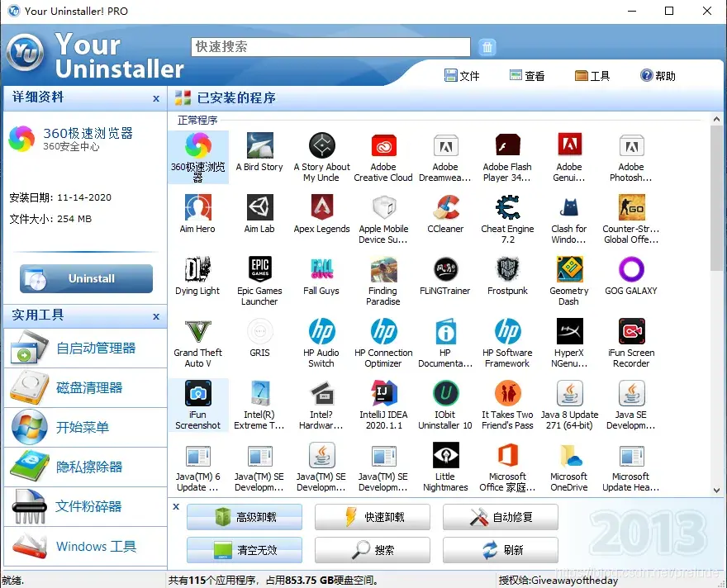Open the 工具 menu

tap(592, 75)
